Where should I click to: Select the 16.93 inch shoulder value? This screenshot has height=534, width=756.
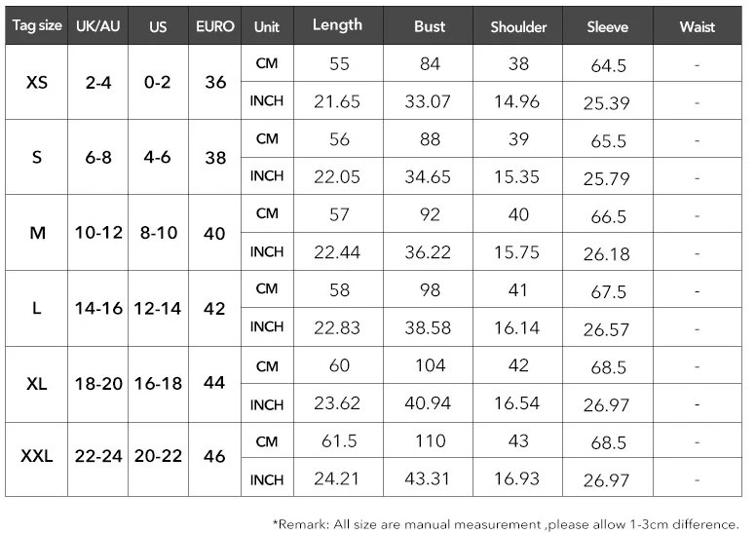(517, 478)
